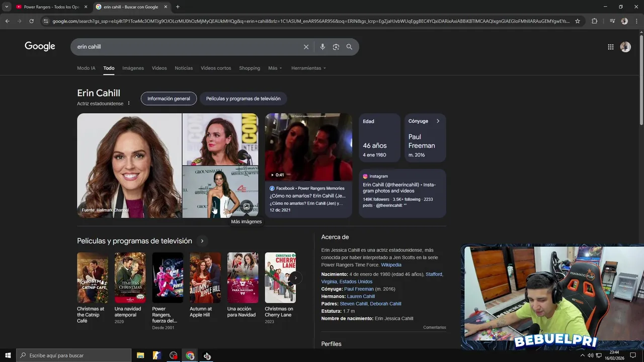
Task: Click the browser address bar URL
Action: (x=311, y=21)
